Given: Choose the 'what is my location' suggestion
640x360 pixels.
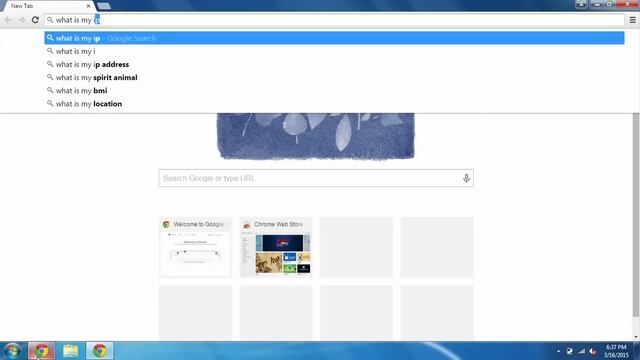Looking at the screenshot, I should click(x=334, y=103).
